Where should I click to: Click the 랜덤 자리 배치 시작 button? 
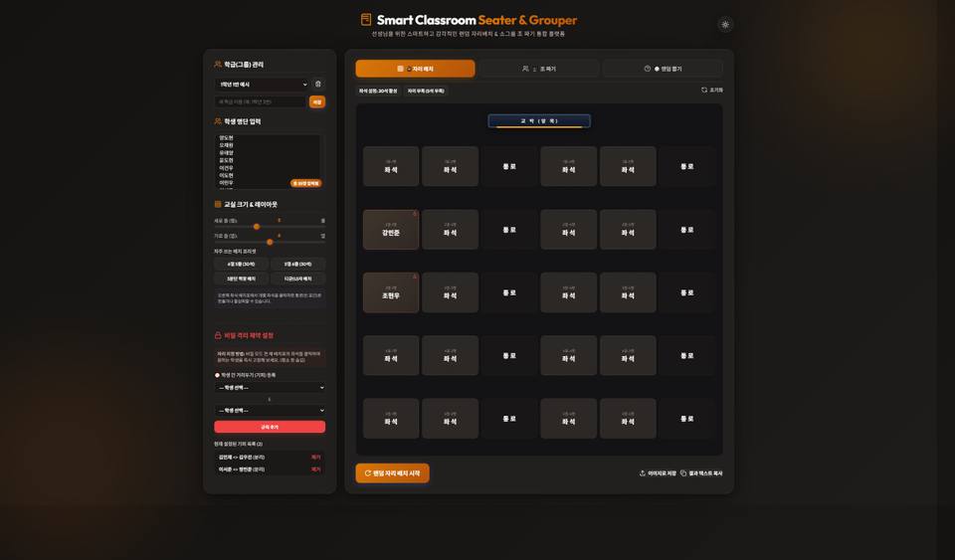coord(392,472)
